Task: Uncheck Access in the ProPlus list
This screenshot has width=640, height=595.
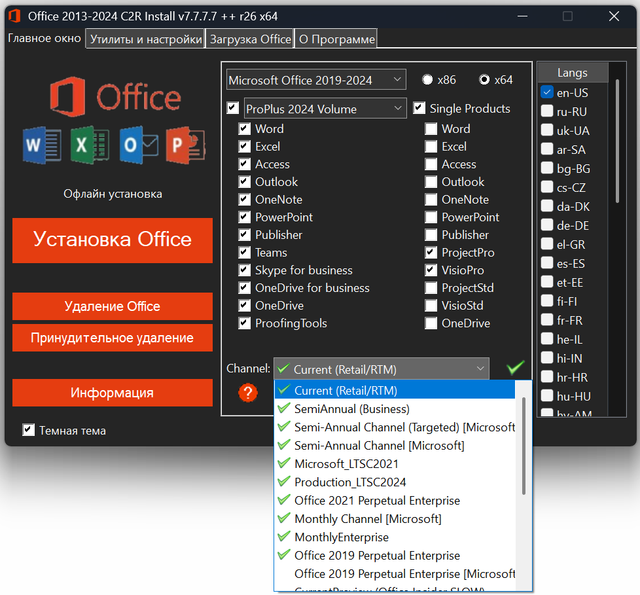Action: point(244,164)
